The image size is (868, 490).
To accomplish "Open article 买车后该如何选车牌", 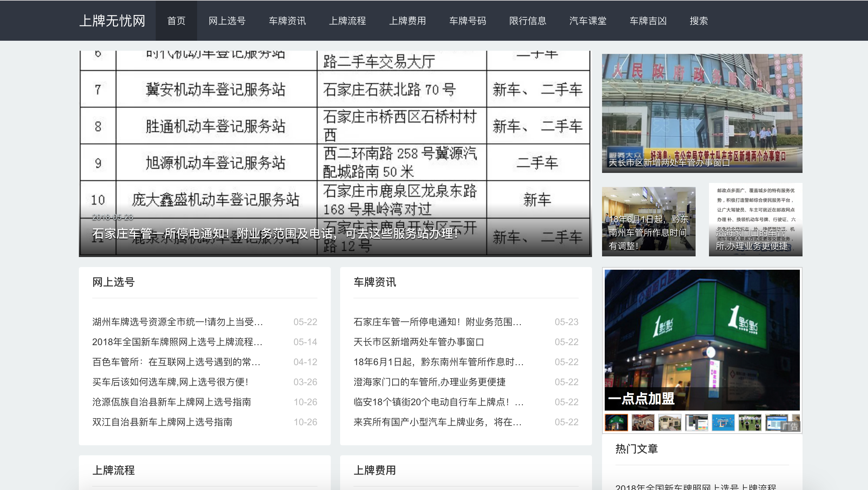I will coord(170,382).
